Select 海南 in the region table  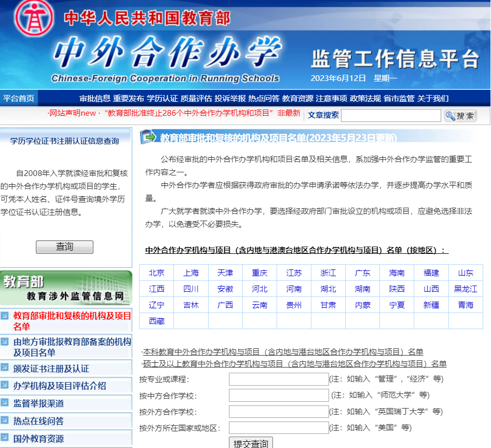tap(397, 273)
